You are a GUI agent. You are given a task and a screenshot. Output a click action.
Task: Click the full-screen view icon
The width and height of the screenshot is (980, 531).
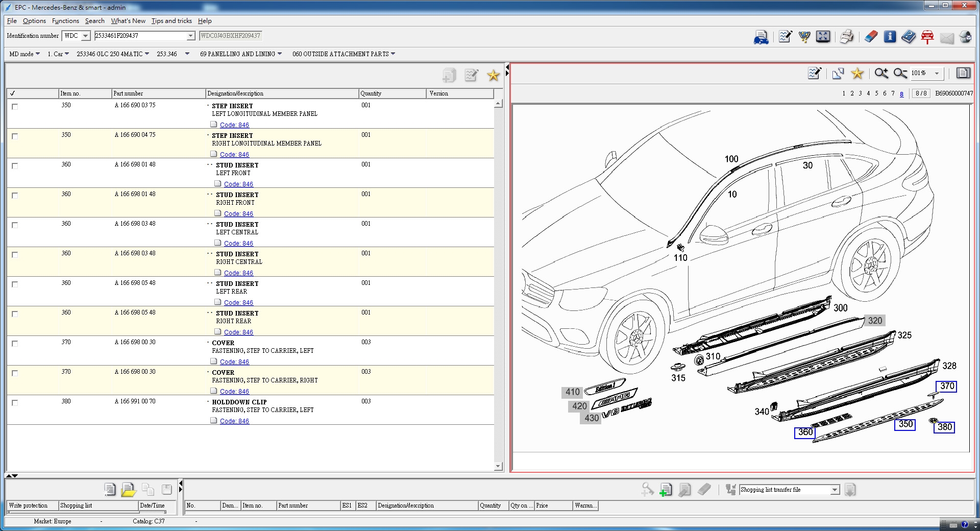coord(823,37)
